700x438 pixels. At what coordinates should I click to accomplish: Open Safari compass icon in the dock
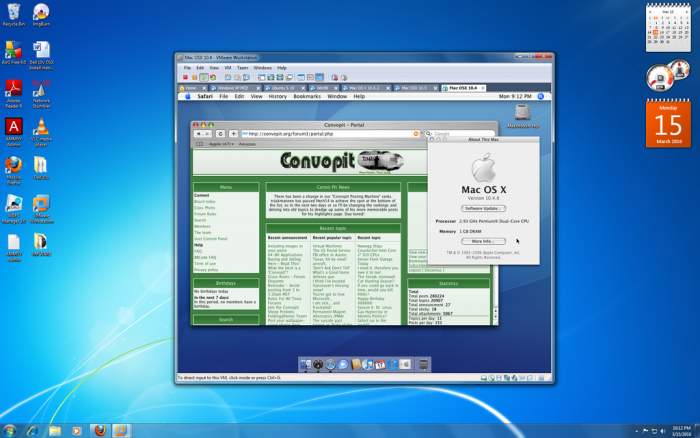(330, 364)
